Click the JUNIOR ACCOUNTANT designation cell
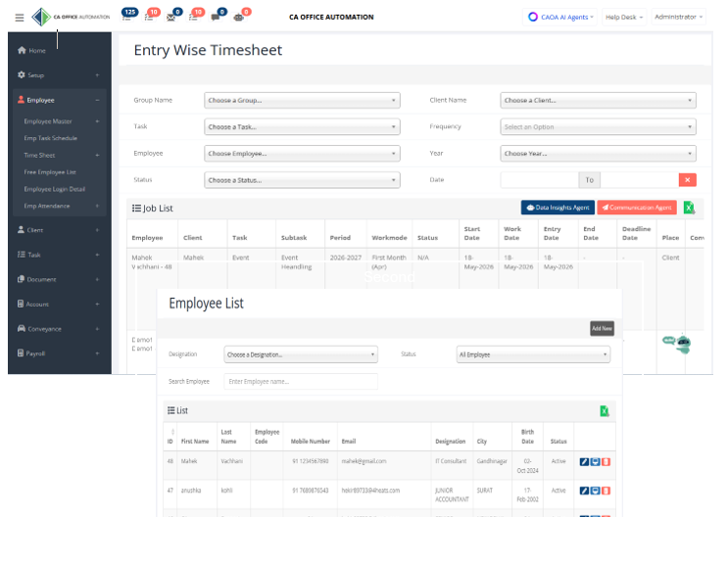The image size is (728, 564). tap(452, 494)
